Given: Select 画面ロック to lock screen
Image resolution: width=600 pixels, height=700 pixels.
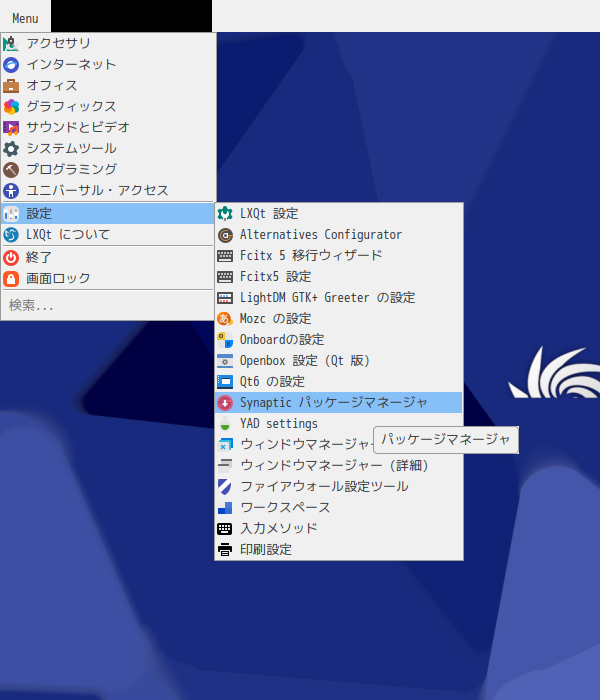Looking at the screenshot, I should click(108, 279).
